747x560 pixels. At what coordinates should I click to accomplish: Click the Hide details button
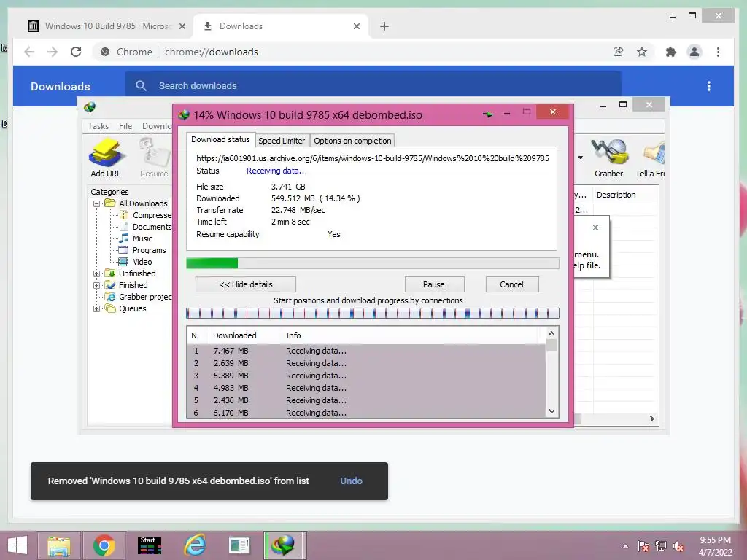[x=246, y=284]
